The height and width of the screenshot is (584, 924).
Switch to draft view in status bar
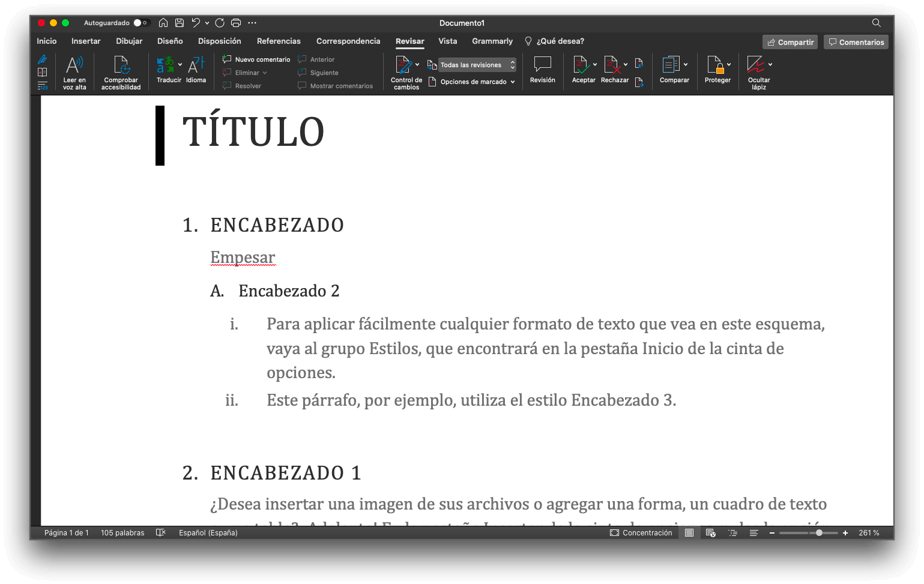point(753,532)
